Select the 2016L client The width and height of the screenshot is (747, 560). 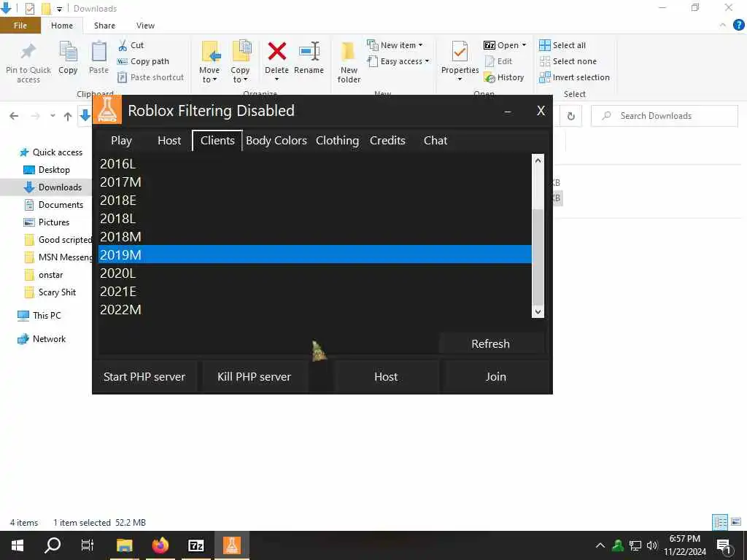point(314,164)
